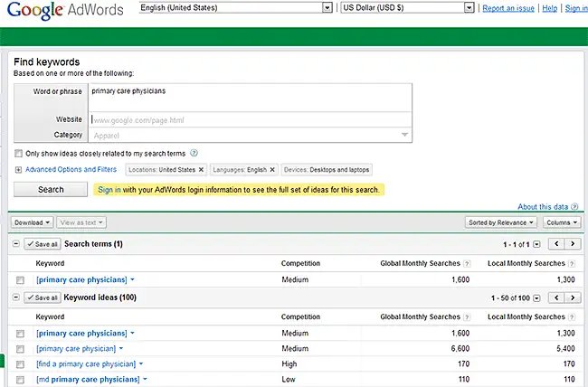Open Global Monthly Searches help in Search terms
Screen dimensions: 588x387
(x=467, y=264)
